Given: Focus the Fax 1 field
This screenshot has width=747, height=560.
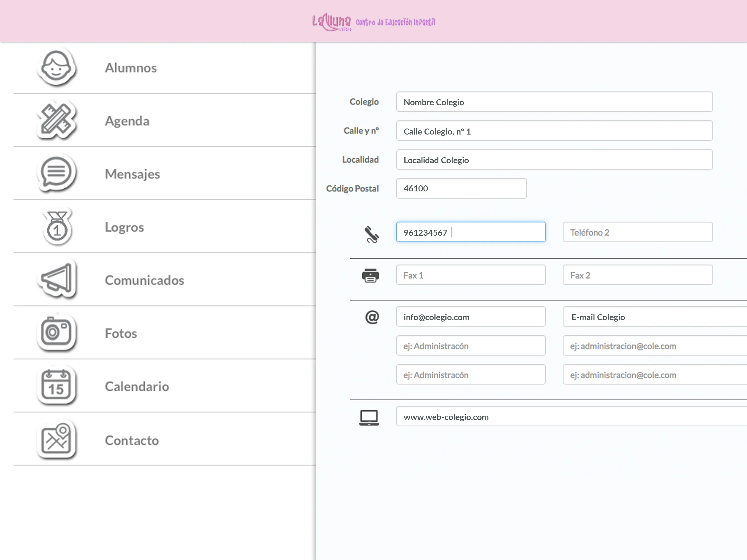Looking at the screenshot, I should (471, 275).
